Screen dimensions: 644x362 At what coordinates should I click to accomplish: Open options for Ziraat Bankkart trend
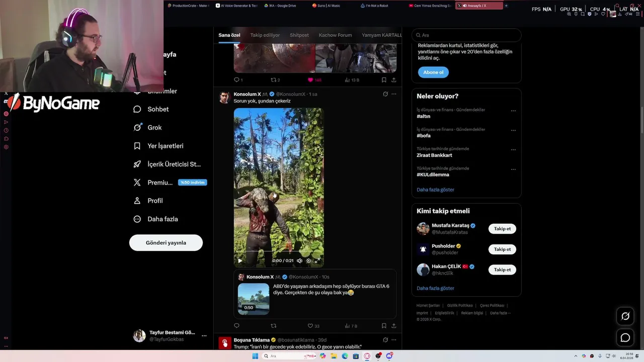tap(513, 150)
